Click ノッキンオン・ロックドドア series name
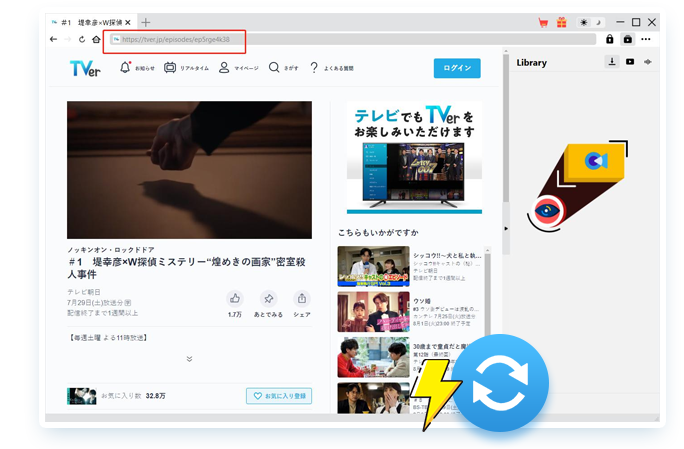 tap(111, 250)
